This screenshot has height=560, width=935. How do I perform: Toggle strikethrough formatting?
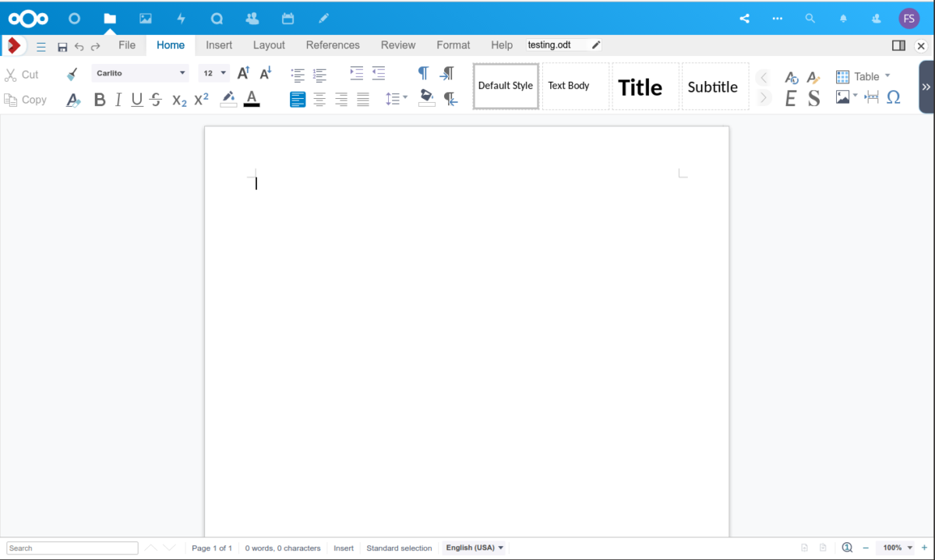[x=156, y=100]
